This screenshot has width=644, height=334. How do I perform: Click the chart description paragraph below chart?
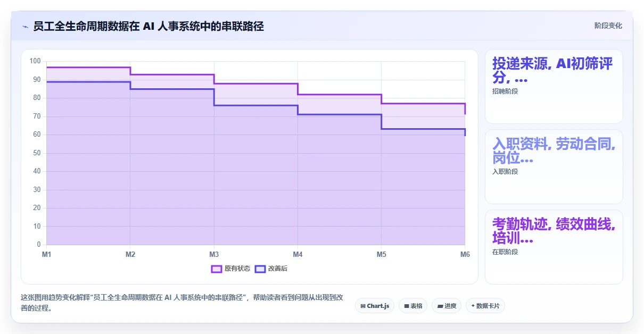pos(181,303)
